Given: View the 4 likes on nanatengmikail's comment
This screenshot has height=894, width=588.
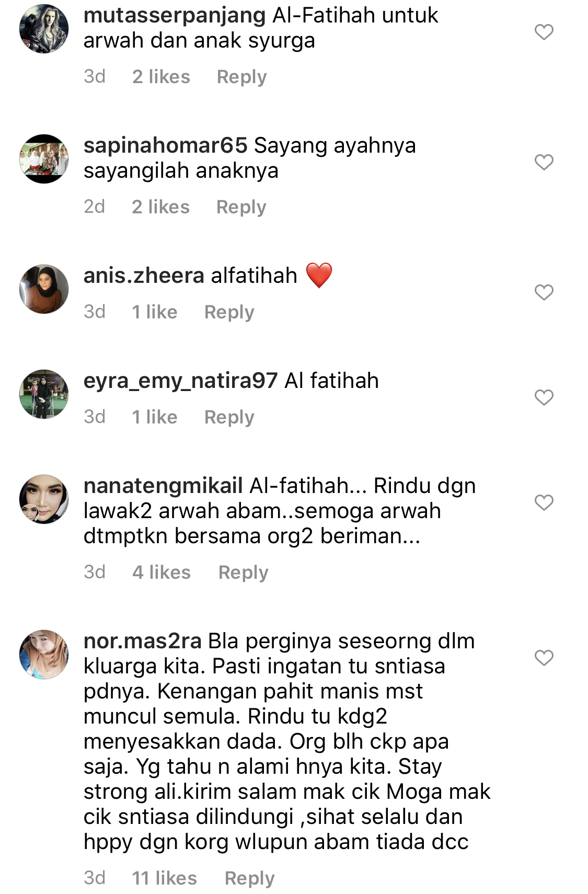Looking at the screenshot, I should [162, 572].
